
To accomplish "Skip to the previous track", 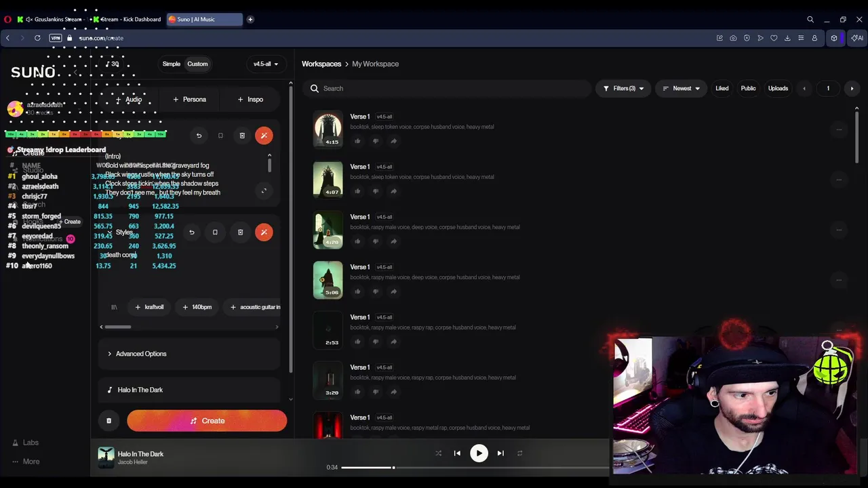I will (457, 453).
